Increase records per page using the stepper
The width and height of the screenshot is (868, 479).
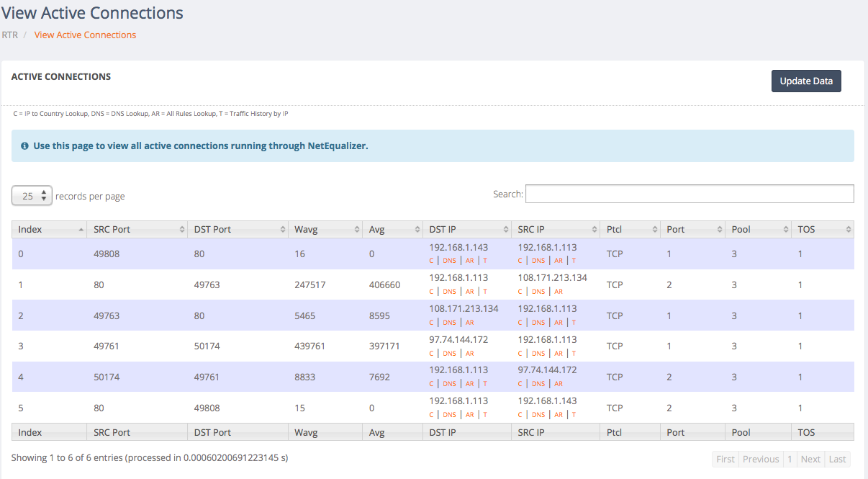point(45,192)
